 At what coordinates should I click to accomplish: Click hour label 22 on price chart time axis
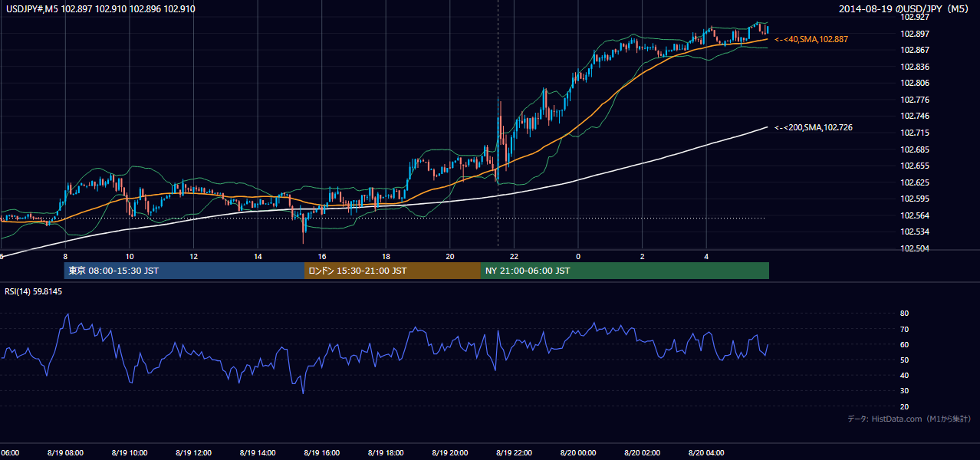tap(514, 257)
